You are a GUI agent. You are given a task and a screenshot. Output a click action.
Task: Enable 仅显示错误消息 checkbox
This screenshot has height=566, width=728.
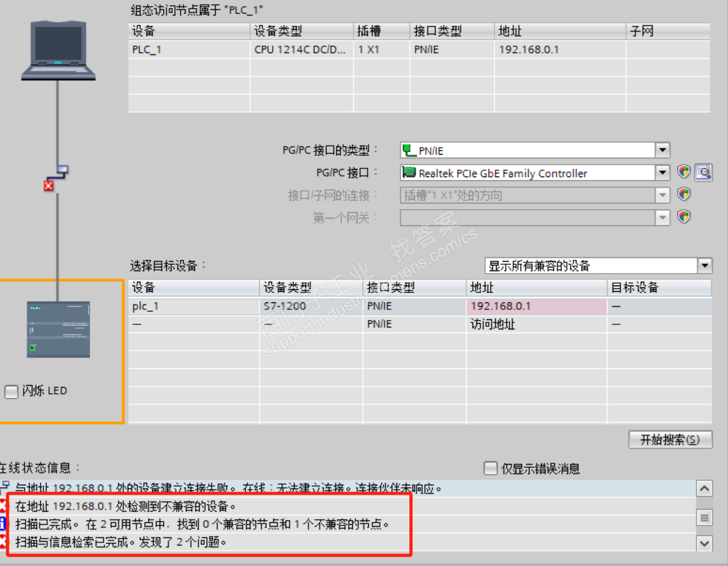pos(491,468)
